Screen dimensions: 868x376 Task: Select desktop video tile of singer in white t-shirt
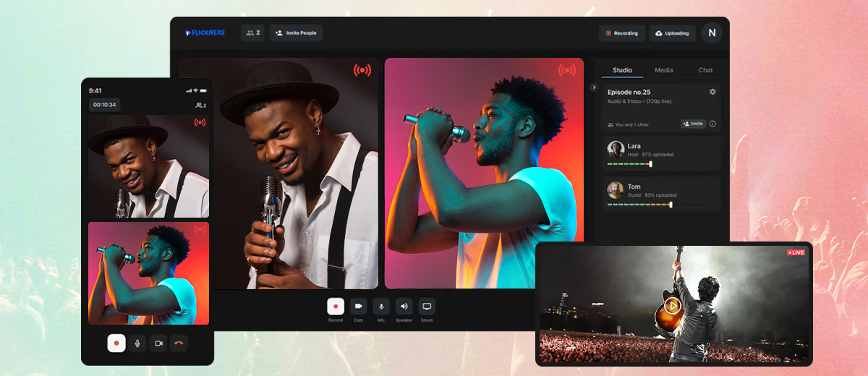coord(484,174)
